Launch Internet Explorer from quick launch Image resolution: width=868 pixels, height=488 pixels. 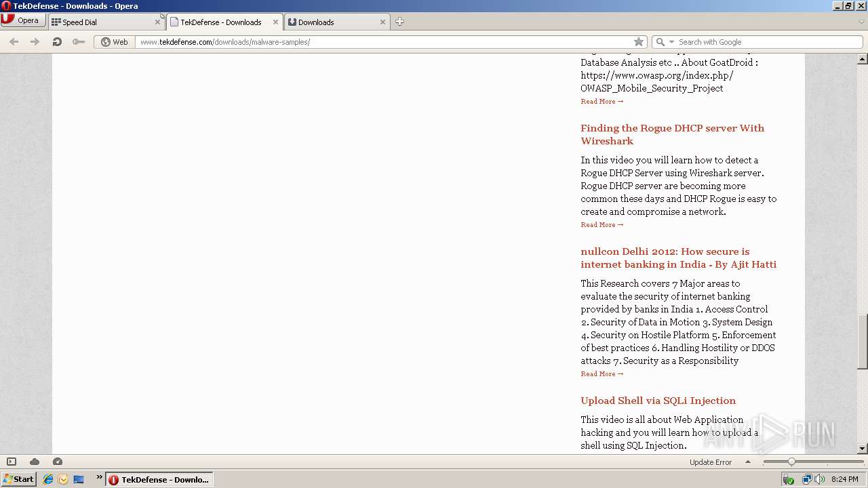click(48, 479)
